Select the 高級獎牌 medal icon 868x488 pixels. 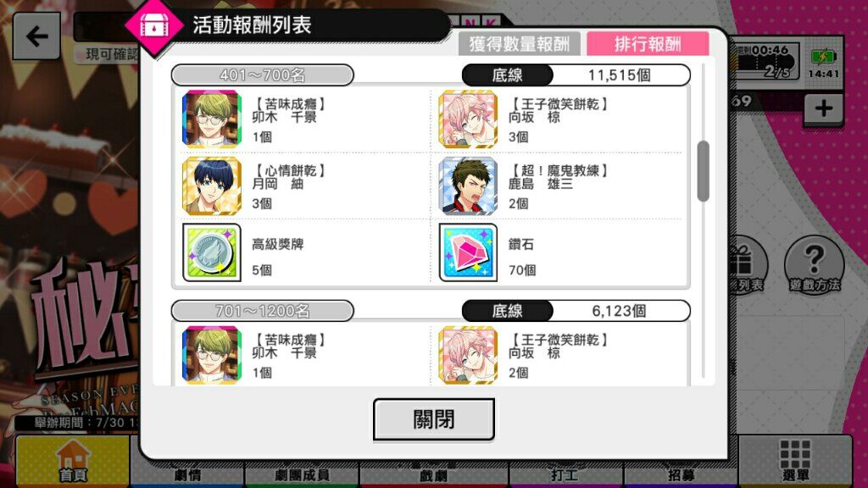click(x=211, y=252)
